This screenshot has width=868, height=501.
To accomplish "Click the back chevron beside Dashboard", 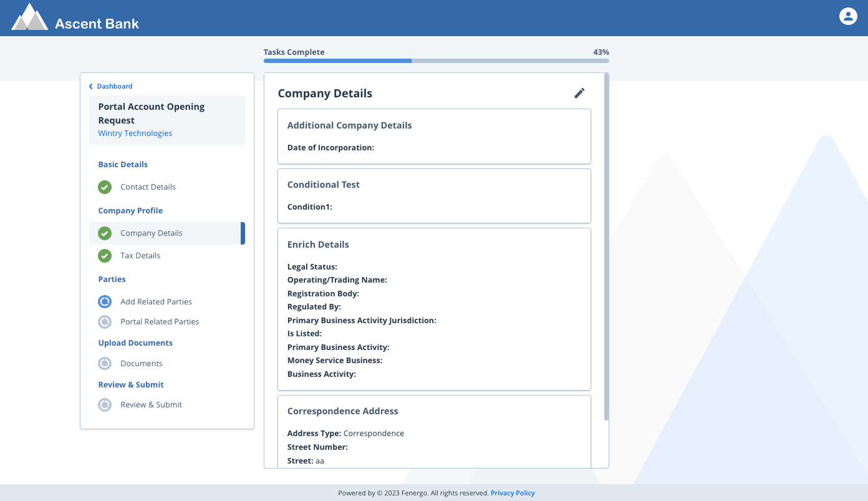I will coord(90,86).
